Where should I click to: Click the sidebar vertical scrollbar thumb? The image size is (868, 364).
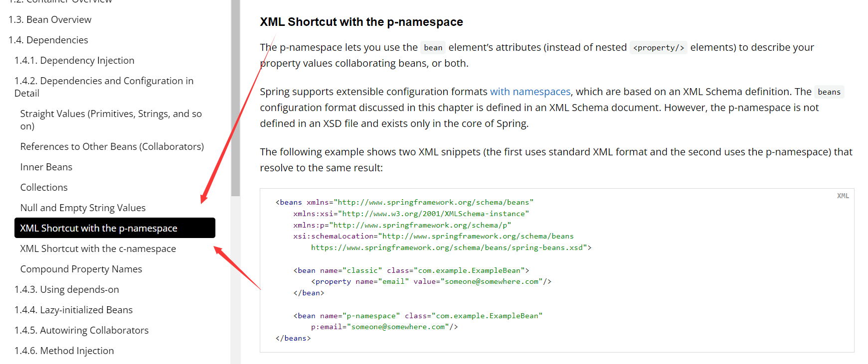[235, 100]
